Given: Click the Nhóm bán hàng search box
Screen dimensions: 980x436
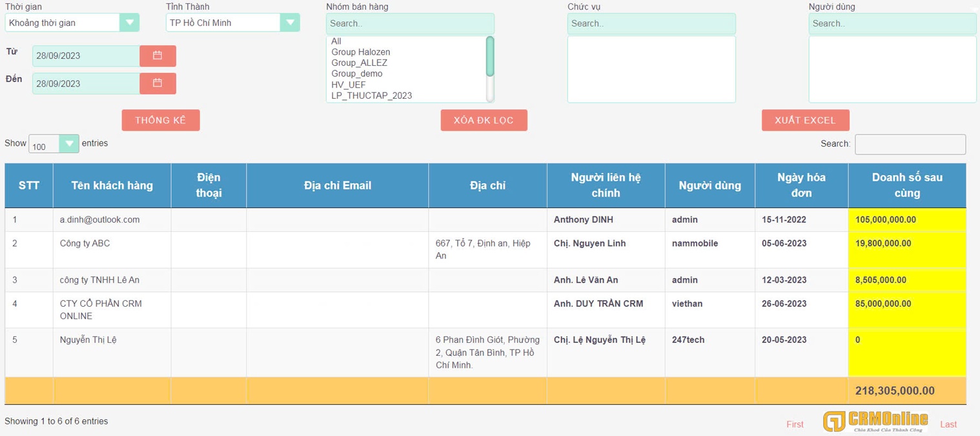Looking at the screenshot, I should coord(410,24).
